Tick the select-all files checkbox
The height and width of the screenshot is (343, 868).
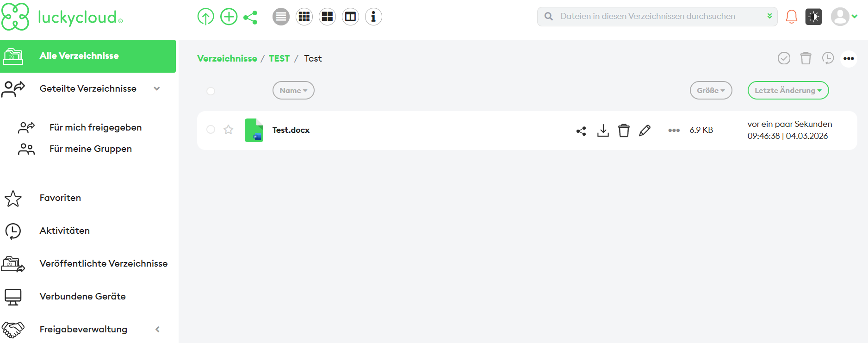pyautogui.click(x=211, y=91)
